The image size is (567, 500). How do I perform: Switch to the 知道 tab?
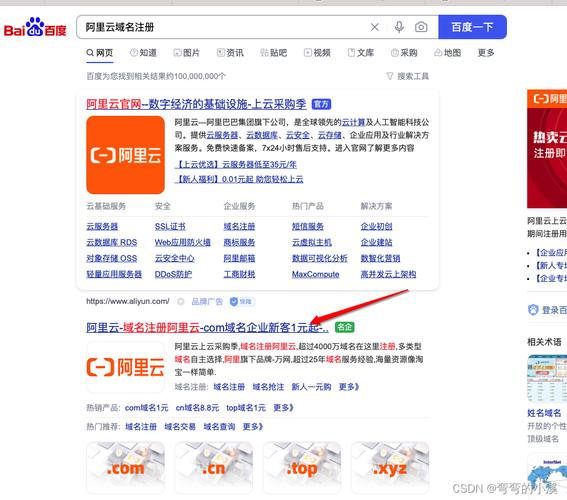point(143,53)
